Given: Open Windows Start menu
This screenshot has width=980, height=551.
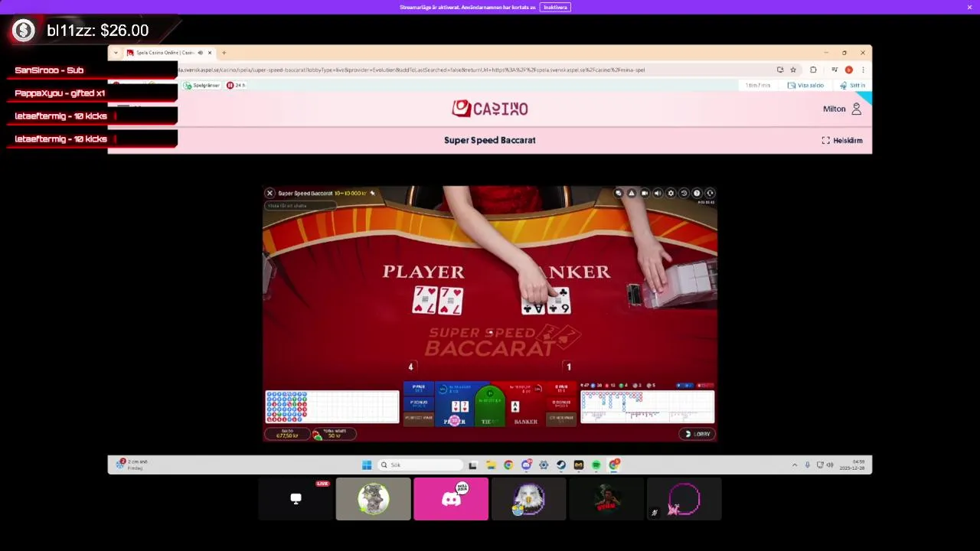Looking at the screenshot, I should tap(367, 465).
